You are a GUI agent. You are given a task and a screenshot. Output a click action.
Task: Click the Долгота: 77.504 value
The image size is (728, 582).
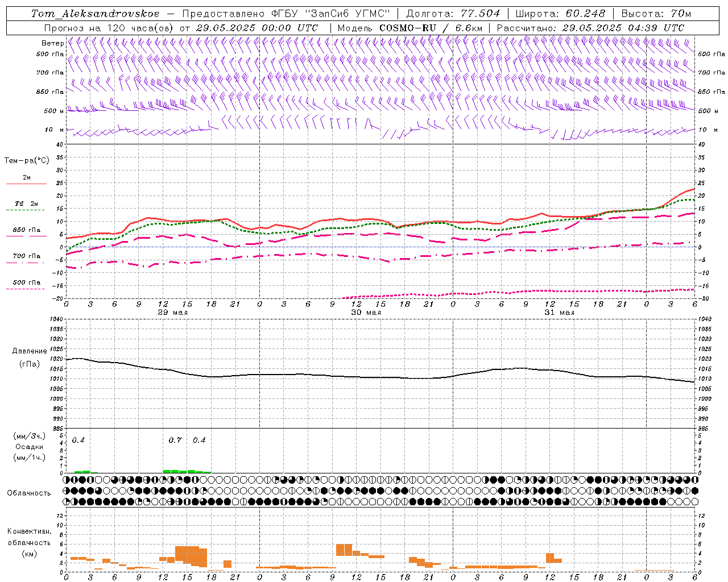click(453, 14)
